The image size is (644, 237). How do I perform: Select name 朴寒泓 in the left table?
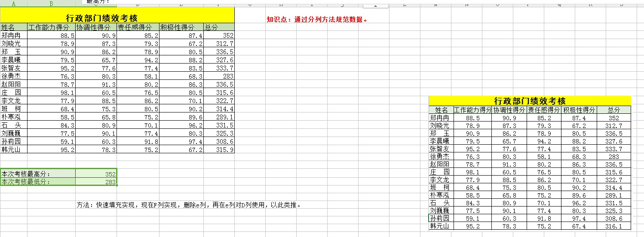pos(13,117)
